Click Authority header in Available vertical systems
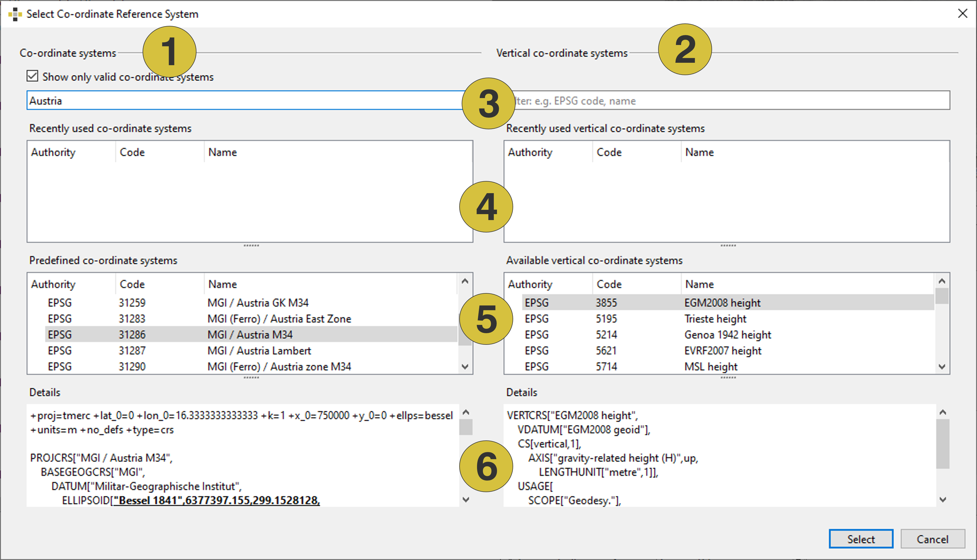Image resolution: width=977 pixels, height=560 pixels. [549, 284]
